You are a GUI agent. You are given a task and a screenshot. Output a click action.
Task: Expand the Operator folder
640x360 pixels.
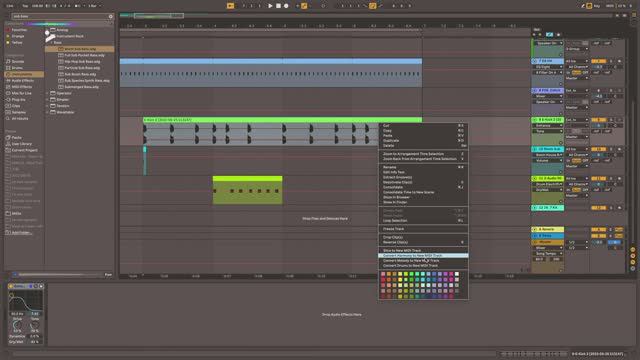click(x=47, y=93)
